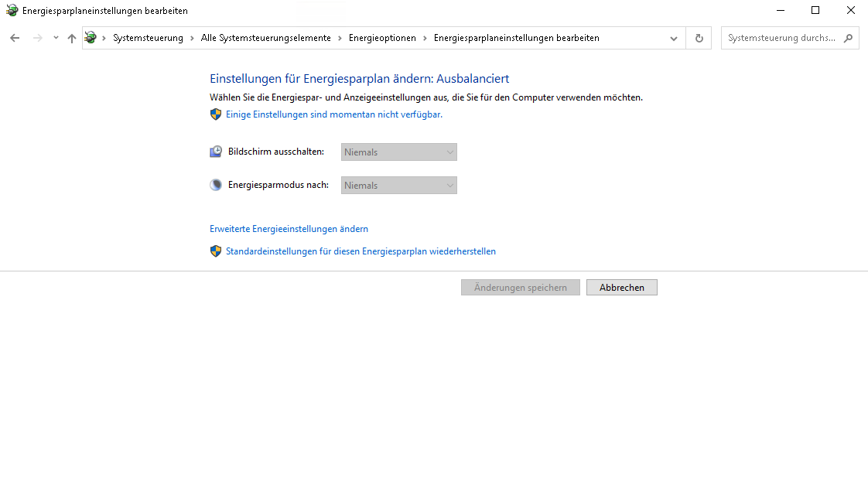Click the power options icon in address bar
868x488 pixels.
click(x=91, y=38)
